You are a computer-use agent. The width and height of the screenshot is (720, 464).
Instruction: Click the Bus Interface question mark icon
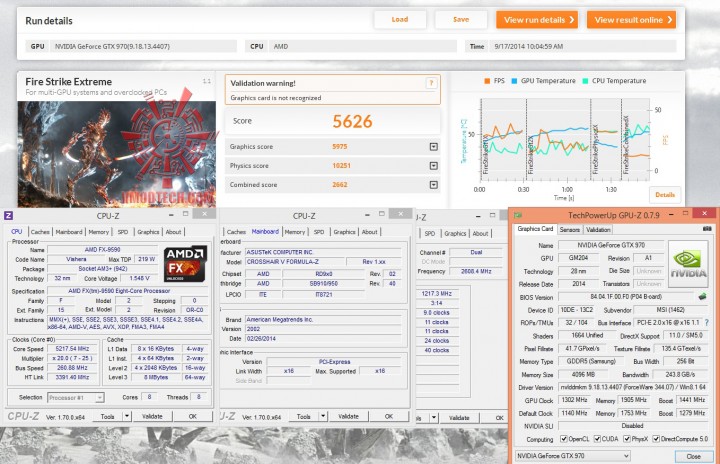pyautogui.click(x=707, y=323)
